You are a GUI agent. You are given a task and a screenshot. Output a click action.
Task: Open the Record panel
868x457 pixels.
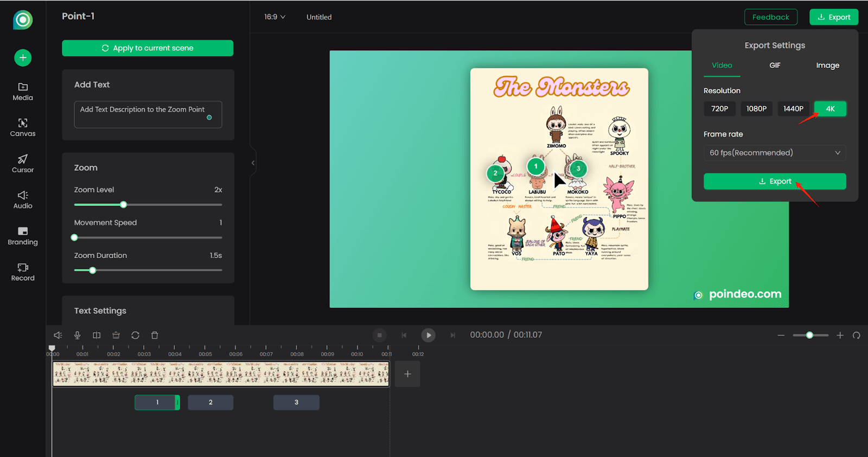tap(23, 272)
